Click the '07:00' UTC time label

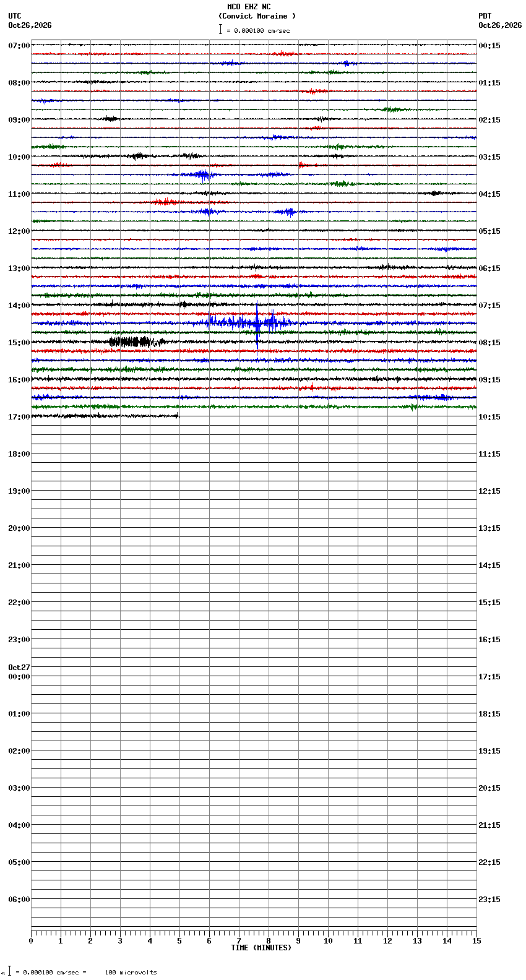(19, 46)
